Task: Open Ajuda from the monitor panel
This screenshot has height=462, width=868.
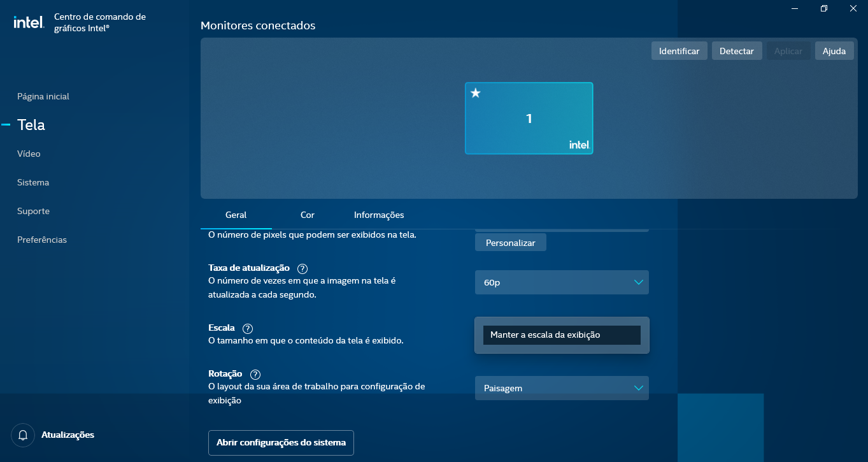Action: point(834,51)
